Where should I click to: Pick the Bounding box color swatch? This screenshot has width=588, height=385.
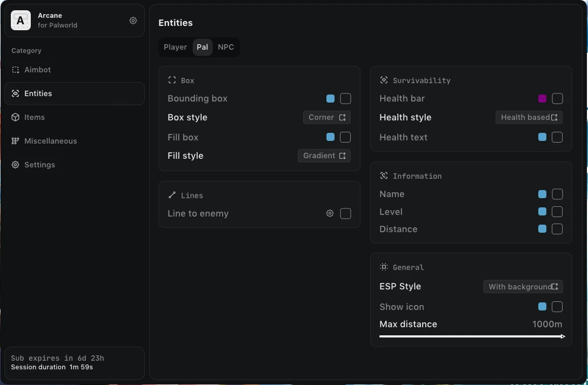pyautogui.click(x=330, y=98)
